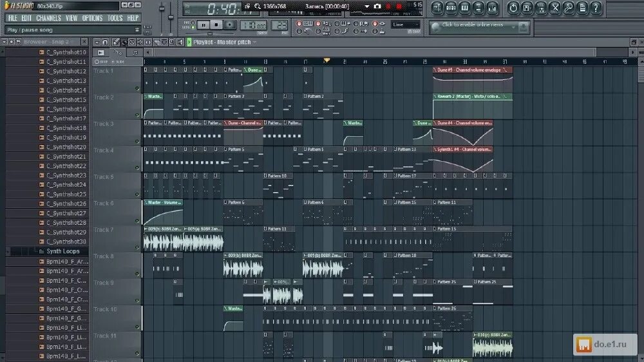Open the online news dropdown arrow
Image resolution: width=644 pixels, height=362 pixels.
click(x=513, y=26)
